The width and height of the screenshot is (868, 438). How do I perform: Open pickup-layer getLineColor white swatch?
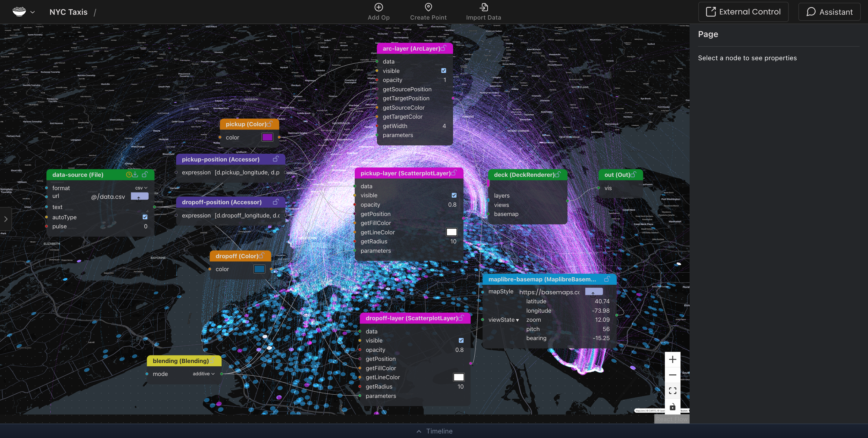pos(451,232)
